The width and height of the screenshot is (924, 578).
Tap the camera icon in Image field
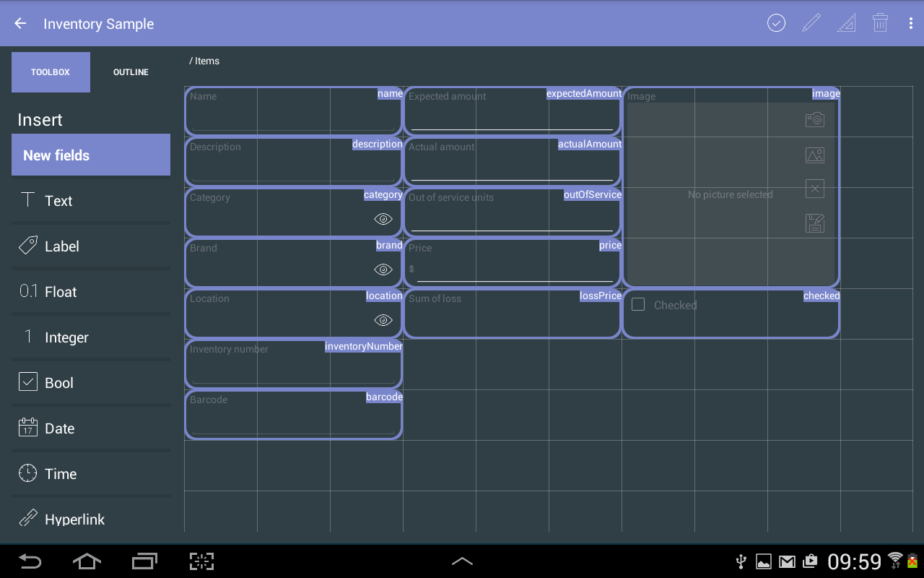coord(814,119)
